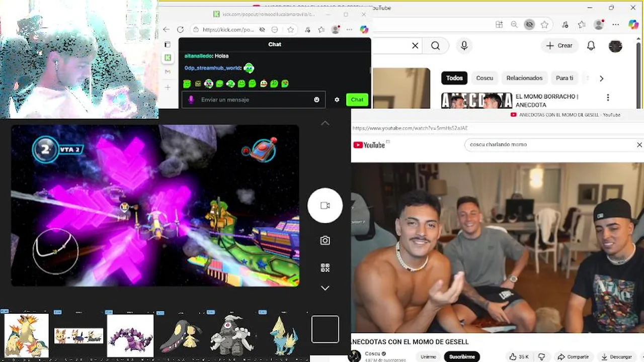Open the YouTube browser window's three-dot menu

click(616, 24)
